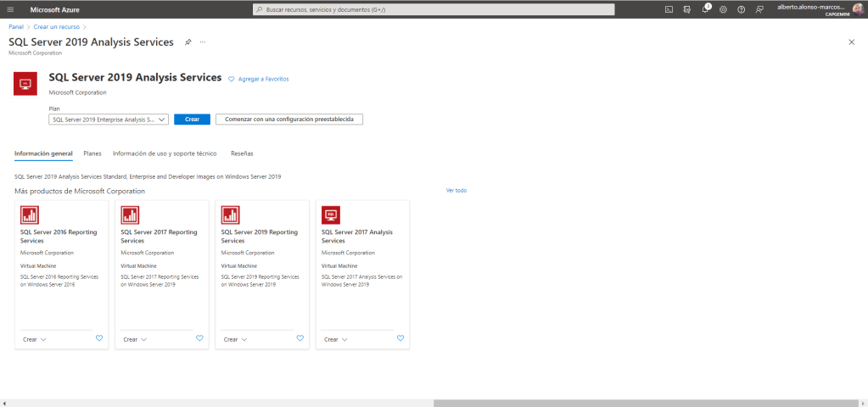This screenshot has height=407, width=868.
Task: Expand Crear dropdown on SQL Server 2017 Reporting card
Action: pyautogui.click(x=135, y=339)
